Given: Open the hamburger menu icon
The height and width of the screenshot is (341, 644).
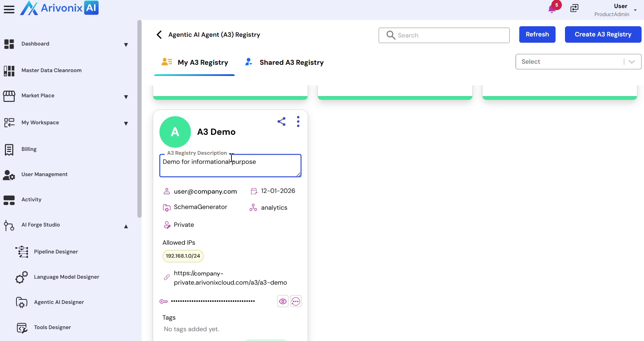Looking at the screenshot, I should (x=9, y=9).
